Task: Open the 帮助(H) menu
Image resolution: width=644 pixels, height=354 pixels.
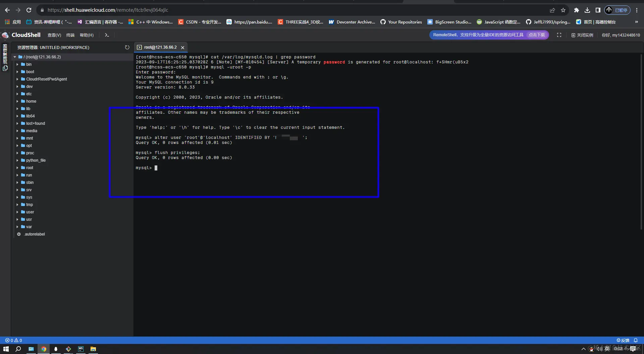Action: 87,35
